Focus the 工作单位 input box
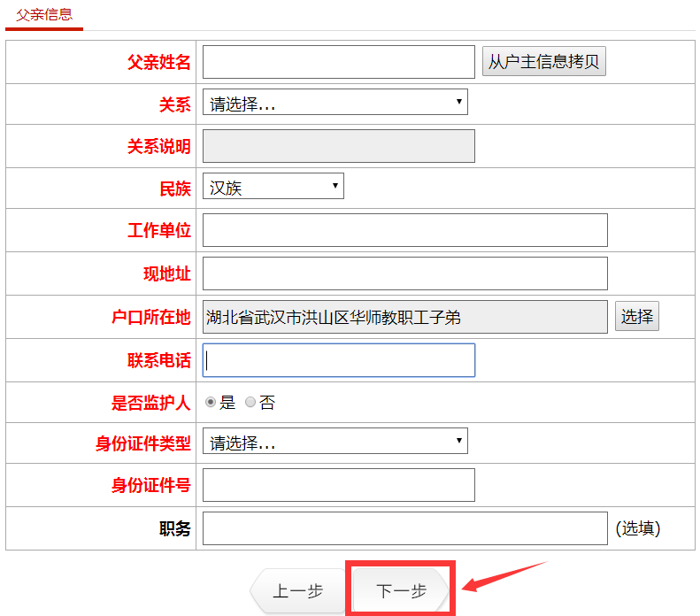The width and height of the screenshot is (700, 616). coord(404,230)
